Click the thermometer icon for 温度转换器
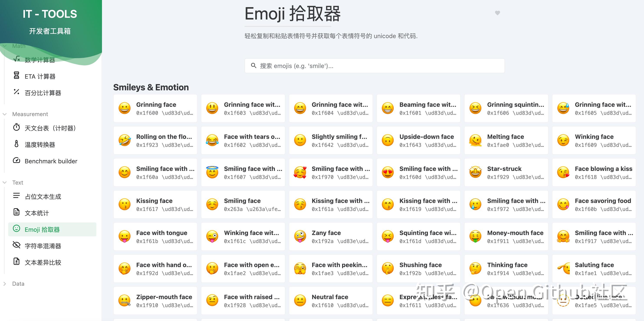Image resolution: width=644 pixels, height=321 pixels. point(16,144)
